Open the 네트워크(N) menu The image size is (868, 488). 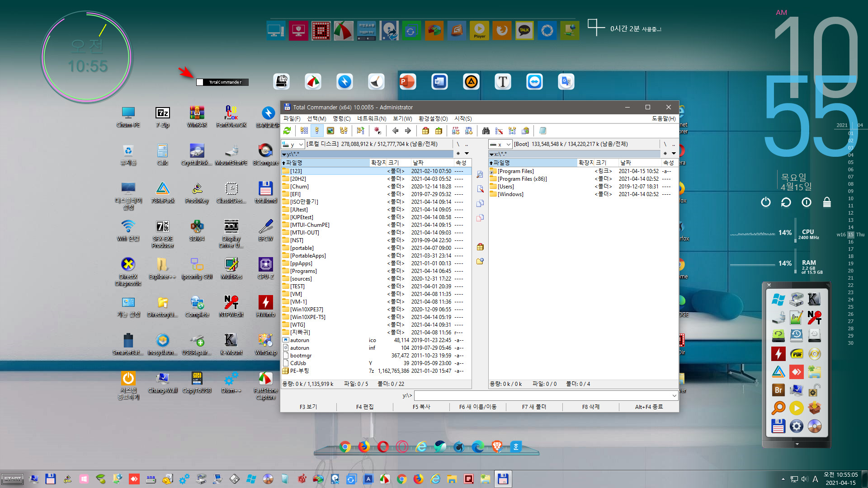pos(372,118)
